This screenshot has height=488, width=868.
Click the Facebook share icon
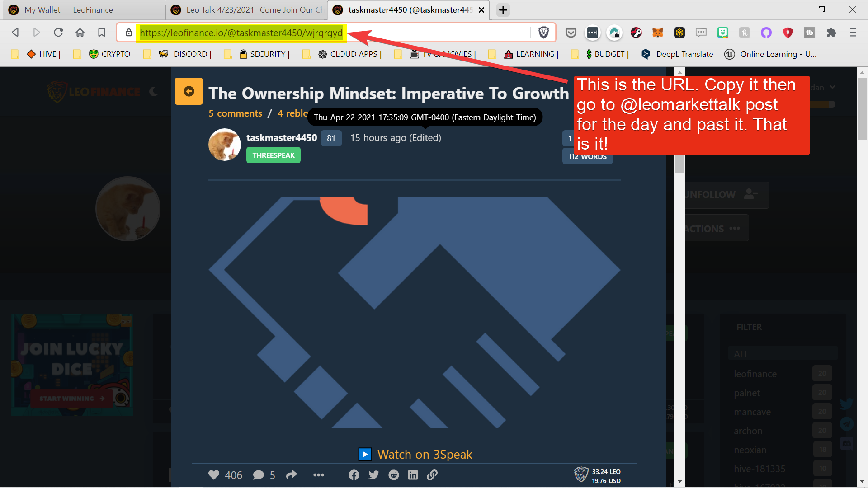point(354,475)
